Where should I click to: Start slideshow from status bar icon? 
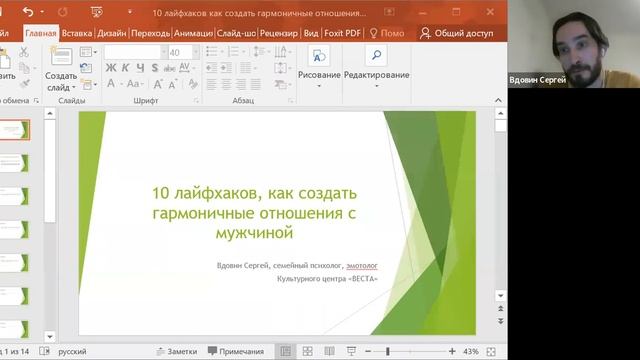click(351, 351)
